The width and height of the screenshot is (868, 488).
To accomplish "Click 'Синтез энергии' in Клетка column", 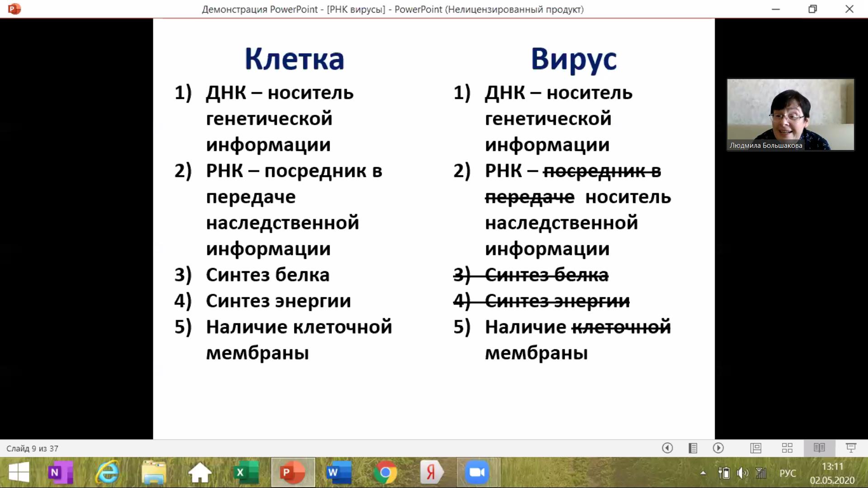I will point(278,301).
